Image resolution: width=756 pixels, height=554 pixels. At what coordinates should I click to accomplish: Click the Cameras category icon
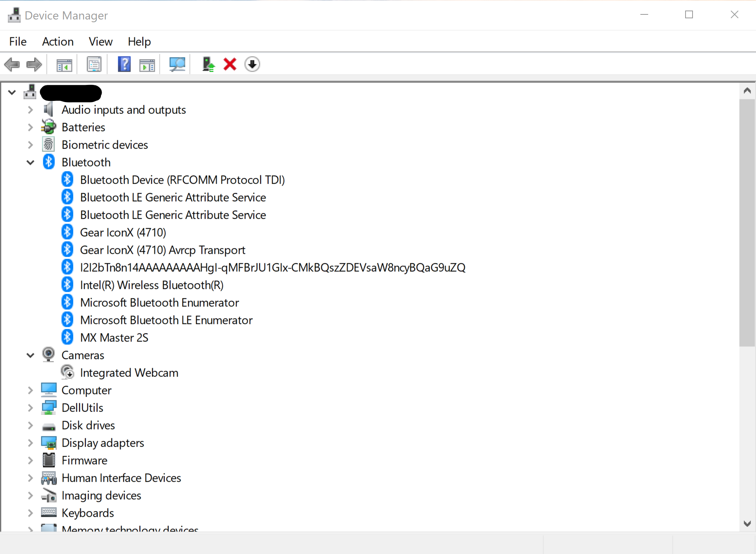pos(49,355)
